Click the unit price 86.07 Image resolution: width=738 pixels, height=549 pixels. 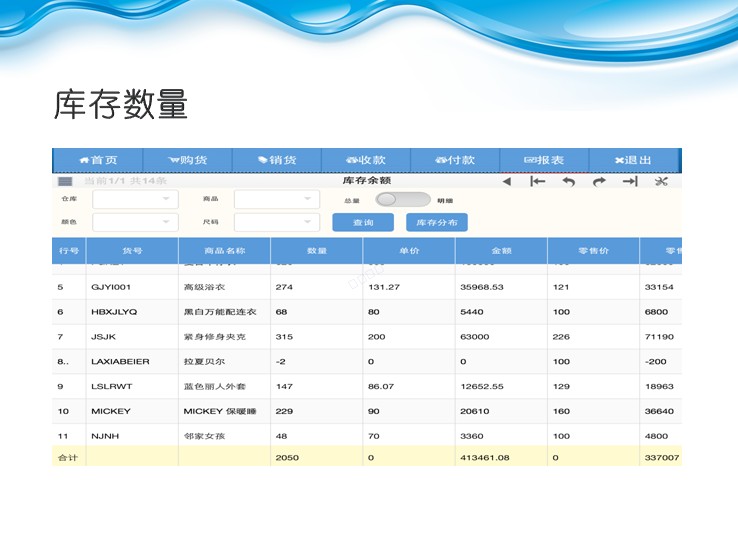(x=381, y=387)
